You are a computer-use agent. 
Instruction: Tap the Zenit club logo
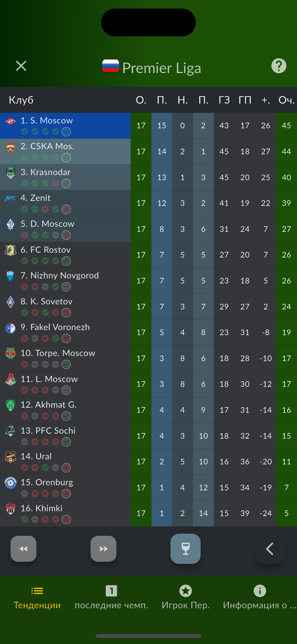pyautogui.click(x=11, y=198)
